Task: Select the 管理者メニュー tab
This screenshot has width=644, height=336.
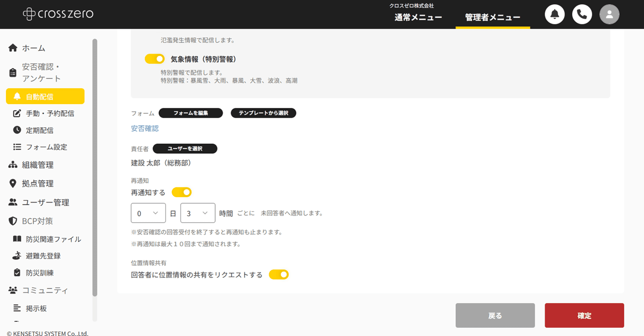Action: [492, 17]
